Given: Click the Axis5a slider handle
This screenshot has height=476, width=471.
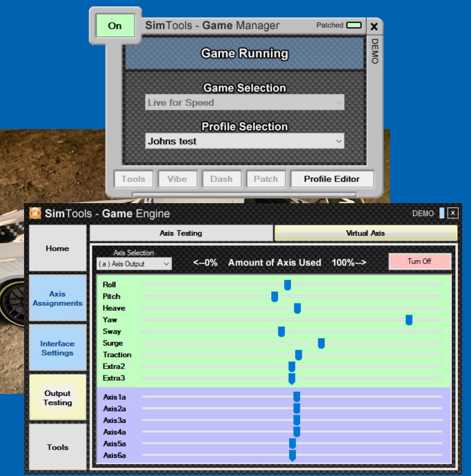Looking at the screenshot, I should pos(292,444).
